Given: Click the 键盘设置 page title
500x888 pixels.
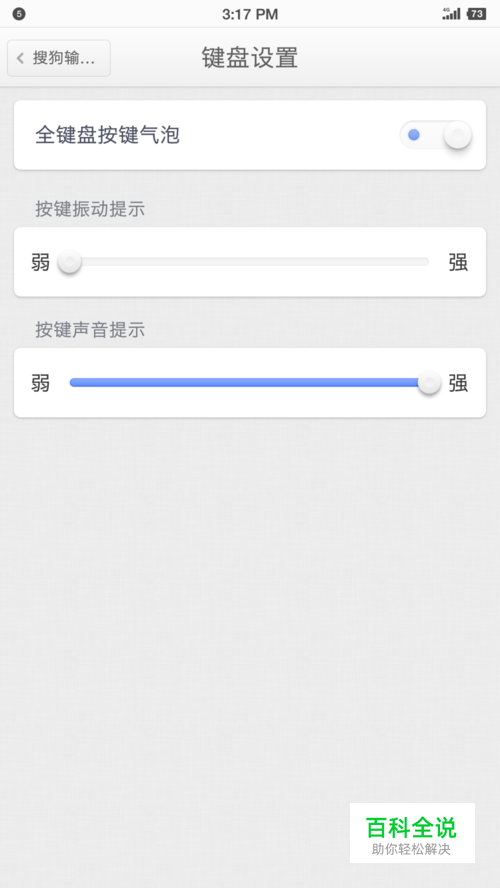Looking at the screenshot, I should point(250,58).
